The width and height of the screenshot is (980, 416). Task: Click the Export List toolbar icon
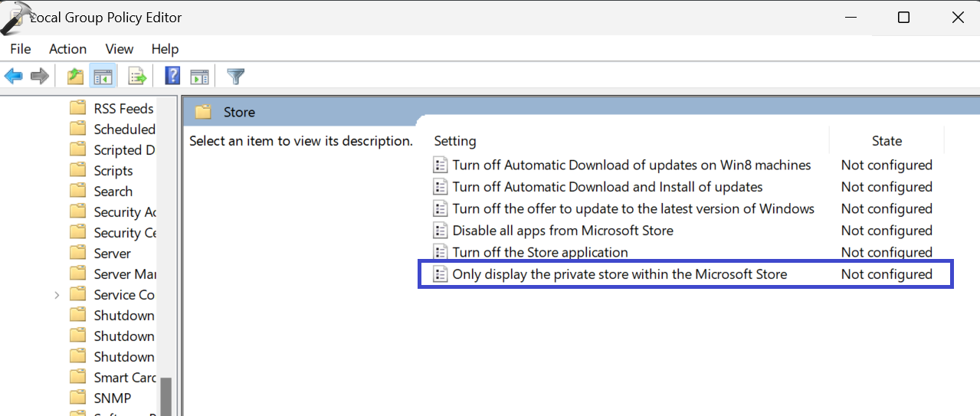point(137,76)
